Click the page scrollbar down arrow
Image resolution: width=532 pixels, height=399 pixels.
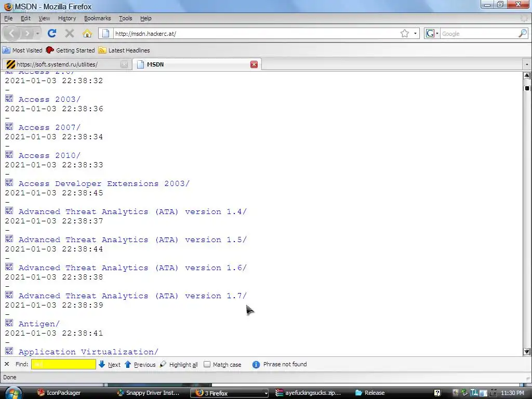pyautogui.click(x=527, y=352)
